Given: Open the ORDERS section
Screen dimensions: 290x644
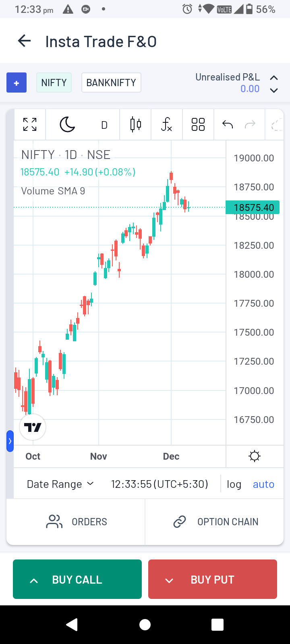Looking at the screenshot, I should (77, 522).
